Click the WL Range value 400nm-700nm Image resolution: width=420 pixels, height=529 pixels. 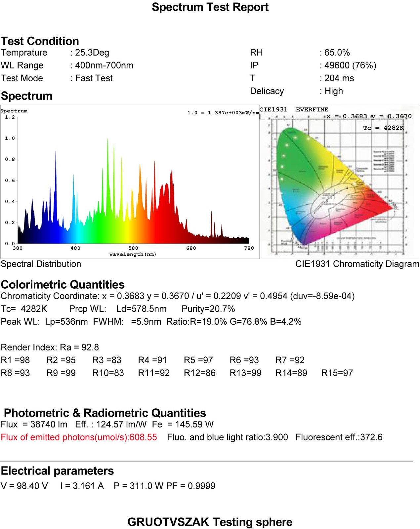click(x=104, y=65)
